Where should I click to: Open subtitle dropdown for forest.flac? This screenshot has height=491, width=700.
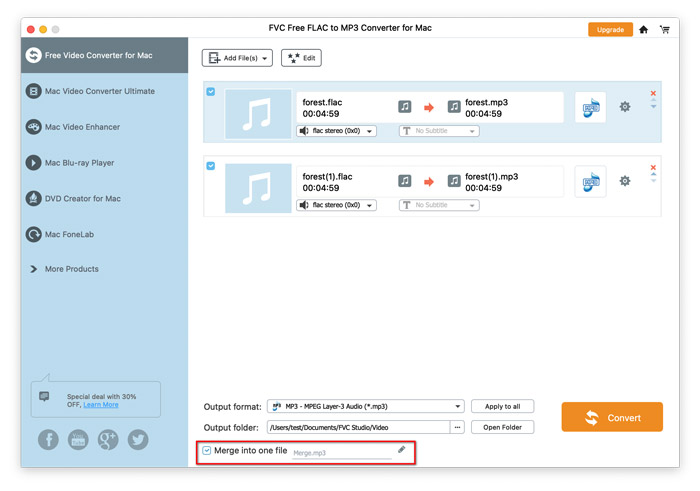tap(439, 131)
